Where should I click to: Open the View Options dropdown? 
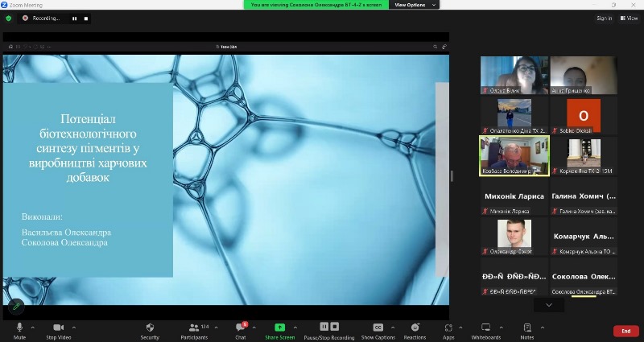coord(414,5)
